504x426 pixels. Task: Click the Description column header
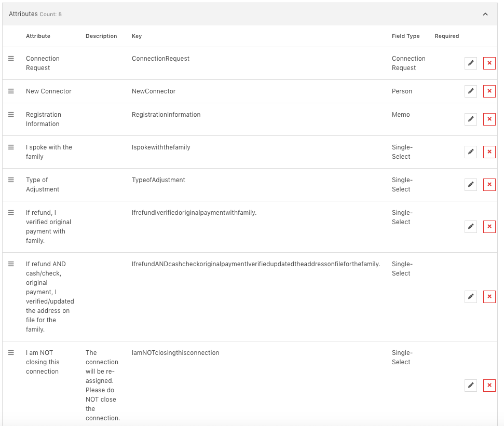pyautogui.click(x=101, y=36)
